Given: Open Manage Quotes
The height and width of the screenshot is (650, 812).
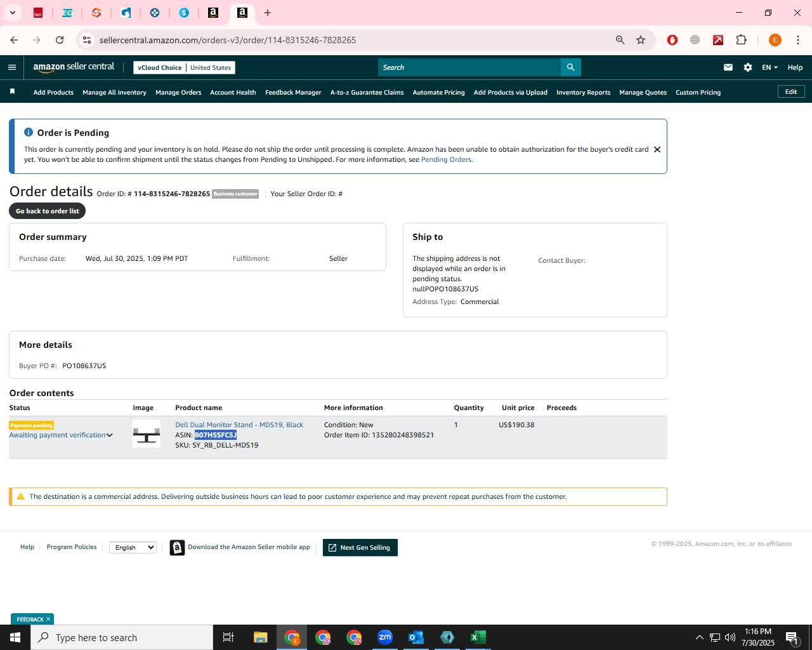Looking at the screenshot, I should pyautogui.click(x=643, y=93).
